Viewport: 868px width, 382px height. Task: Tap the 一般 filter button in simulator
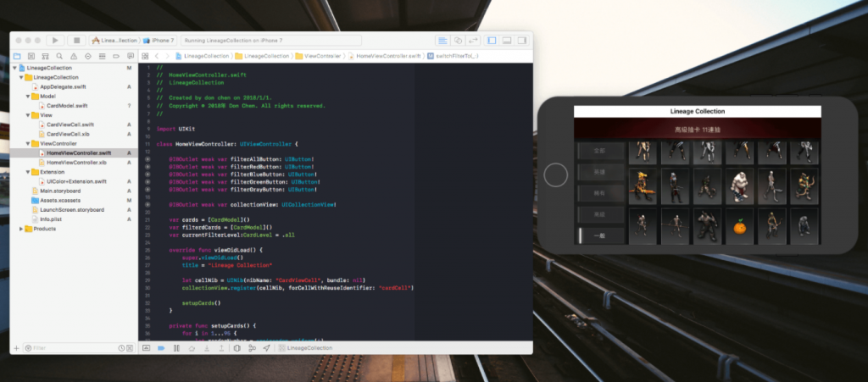601,235
